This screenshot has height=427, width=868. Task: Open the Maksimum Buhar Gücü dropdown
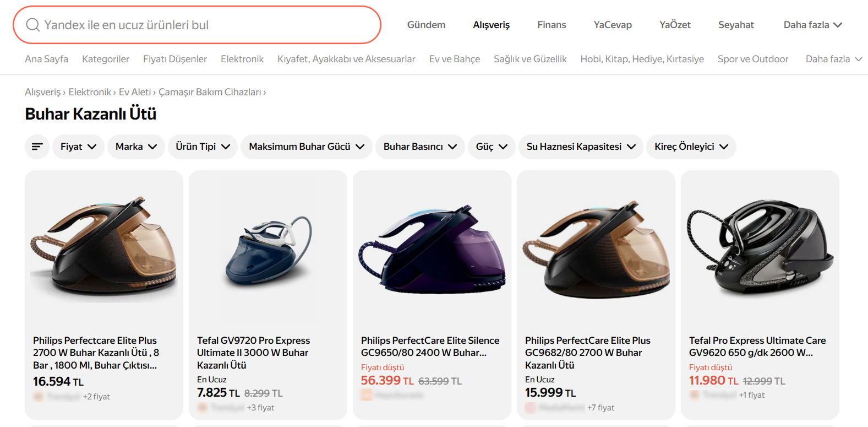click(x=306, y=147)
